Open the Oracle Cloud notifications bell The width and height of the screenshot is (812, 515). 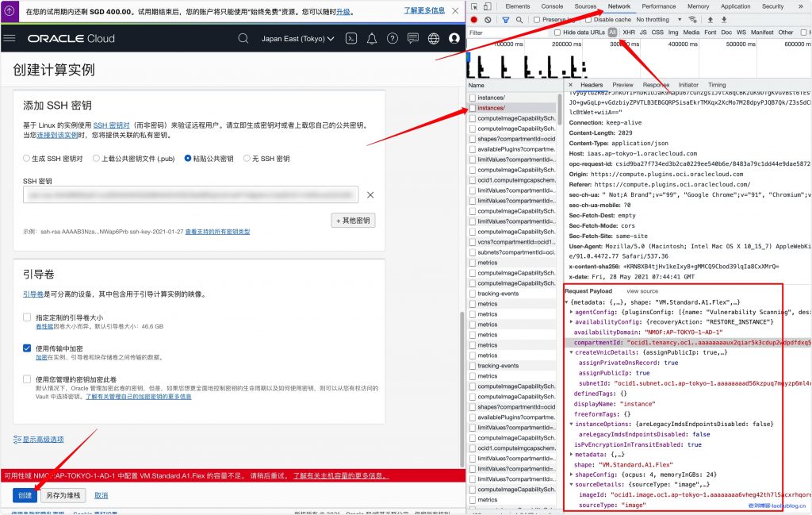[x=371, y=38]
